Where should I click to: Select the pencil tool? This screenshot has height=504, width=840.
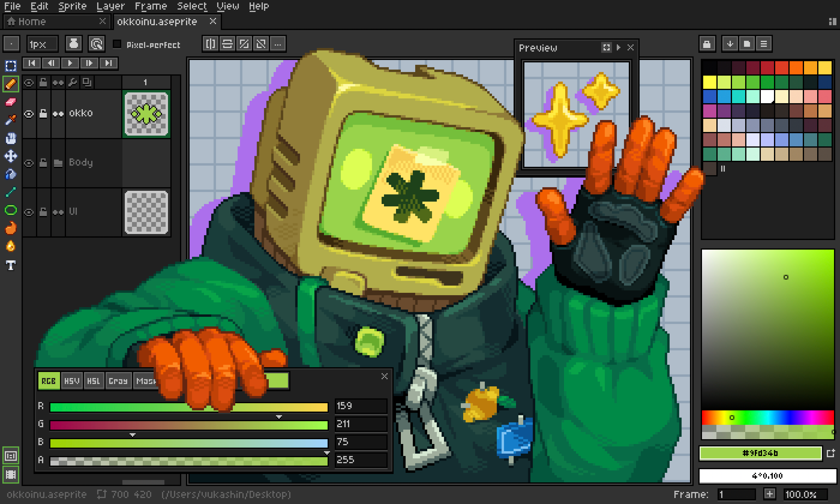[x=11, y=84]
